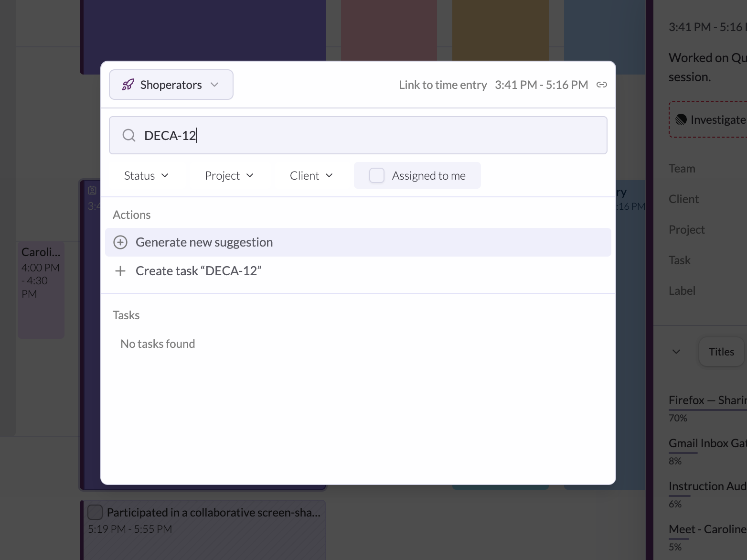Expand the Project filter dropdown
The width and height of the screenshot is (747, 560).
click(x=229, y=176)
